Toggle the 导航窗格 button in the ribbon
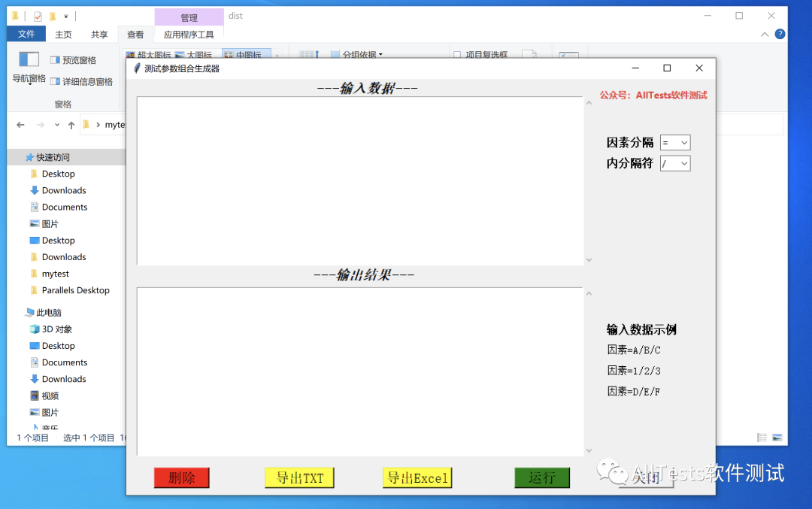This screenshot has width=812, height=509. pyautogui.click(x=29, y=68)
